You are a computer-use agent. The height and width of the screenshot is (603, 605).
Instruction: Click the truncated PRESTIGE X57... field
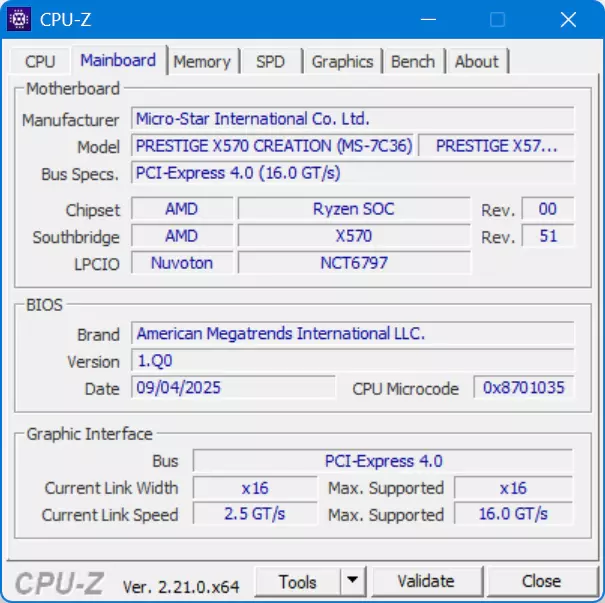click(x=496, y=146)
